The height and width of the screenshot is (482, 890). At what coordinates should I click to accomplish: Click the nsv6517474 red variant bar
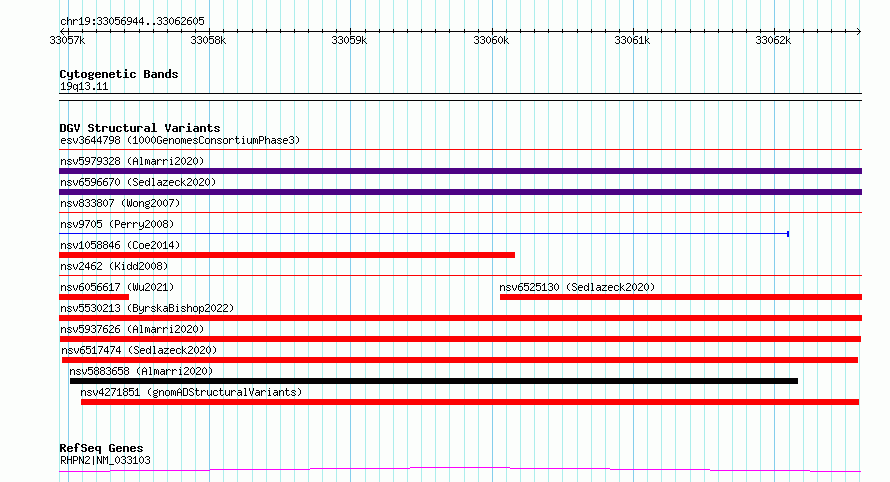(x=460, y=360)
